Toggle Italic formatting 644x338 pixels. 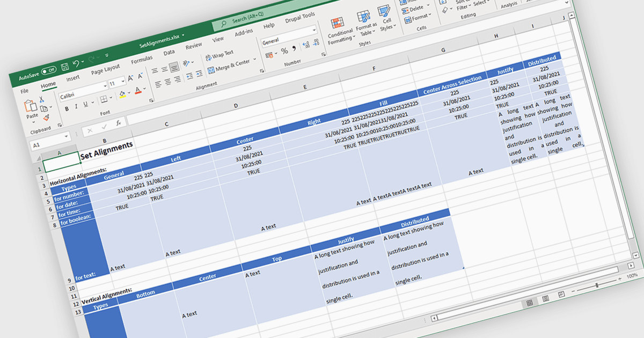coord(77,106)
